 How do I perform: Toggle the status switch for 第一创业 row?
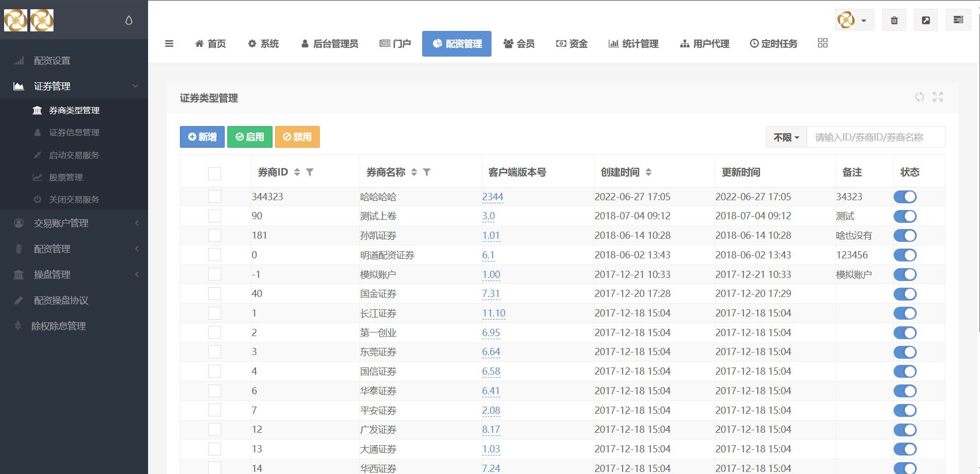[905, 332]
